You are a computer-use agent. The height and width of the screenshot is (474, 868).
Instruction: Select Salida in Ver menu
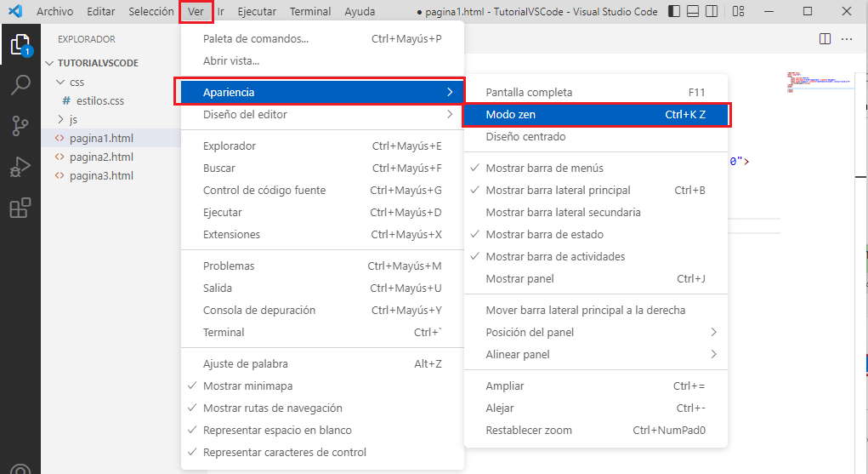coord(322,288)
